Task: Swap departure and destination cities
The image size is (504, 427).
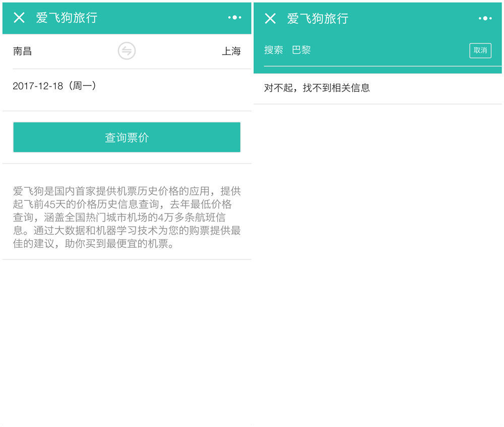Action: 127,51
